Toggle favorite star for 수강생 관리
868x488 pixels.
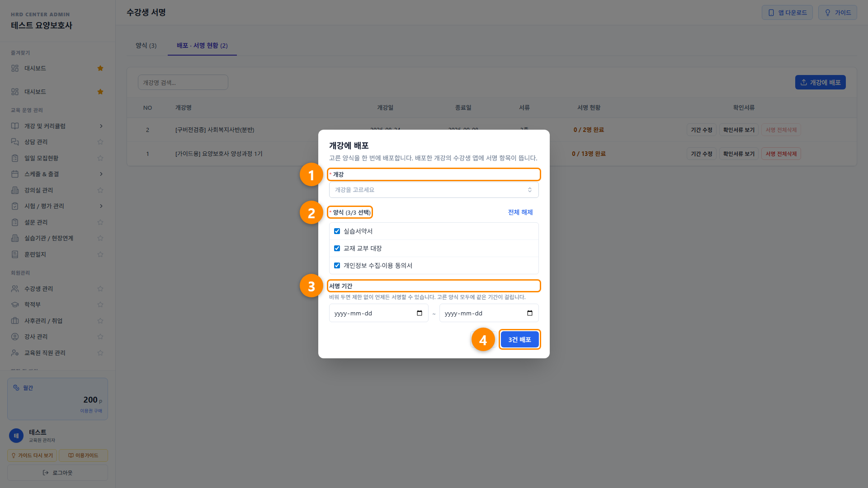(100, 289)
